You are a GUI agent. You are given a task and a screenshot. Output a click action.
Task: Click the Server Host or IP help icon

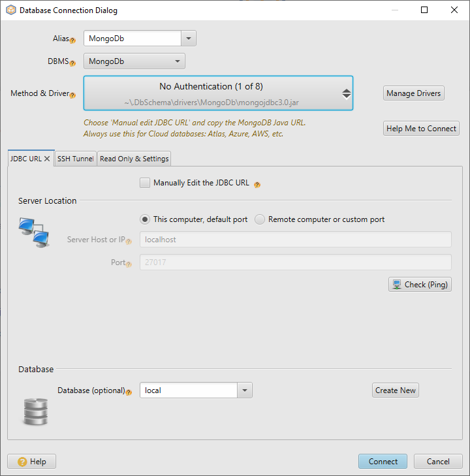129,242
